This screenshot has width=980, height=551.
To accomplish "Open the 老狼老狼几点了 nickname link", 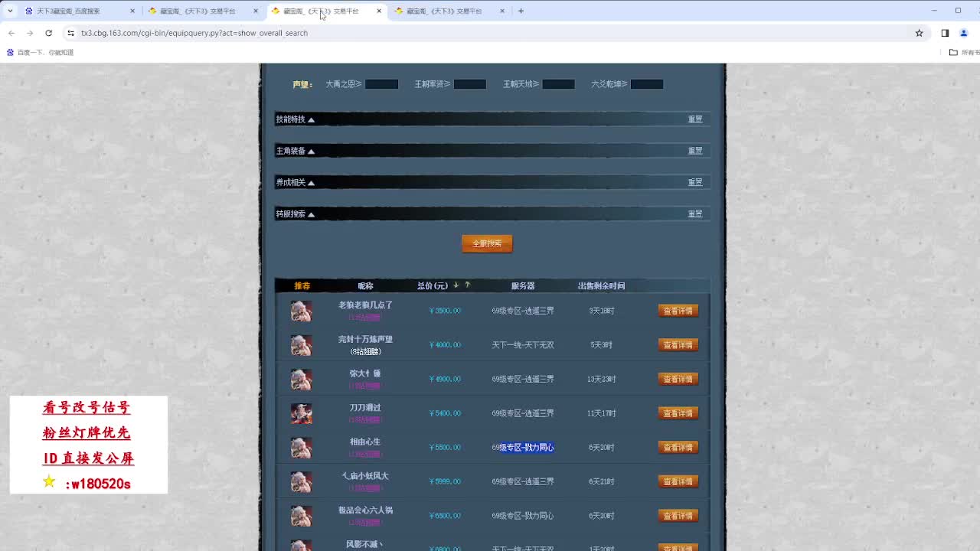I will pos(365,305).
